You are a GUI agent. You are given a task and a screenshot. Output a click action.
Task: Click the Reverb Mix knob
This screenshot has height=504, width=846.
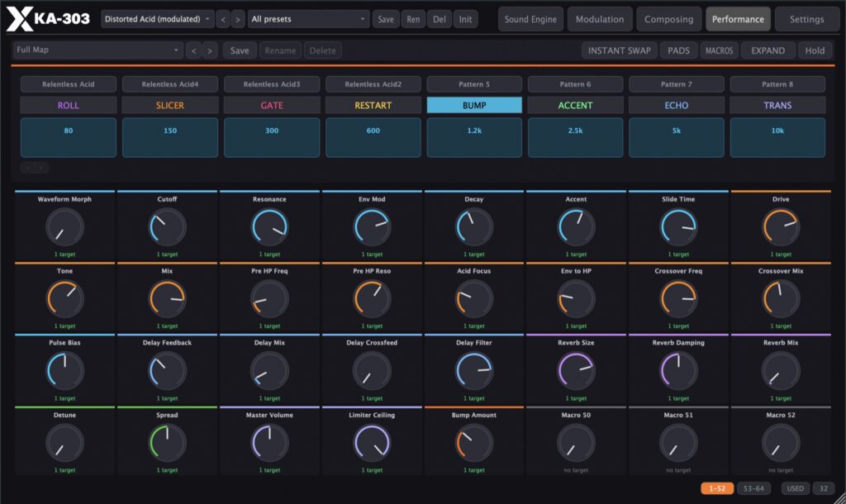click(781, 371)
